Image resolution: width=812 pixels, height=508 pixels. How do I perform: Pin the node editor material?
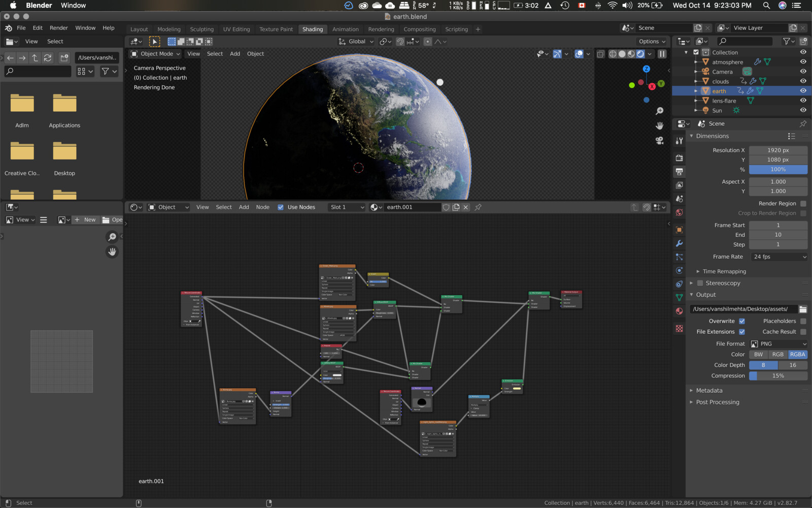[478, 207]
